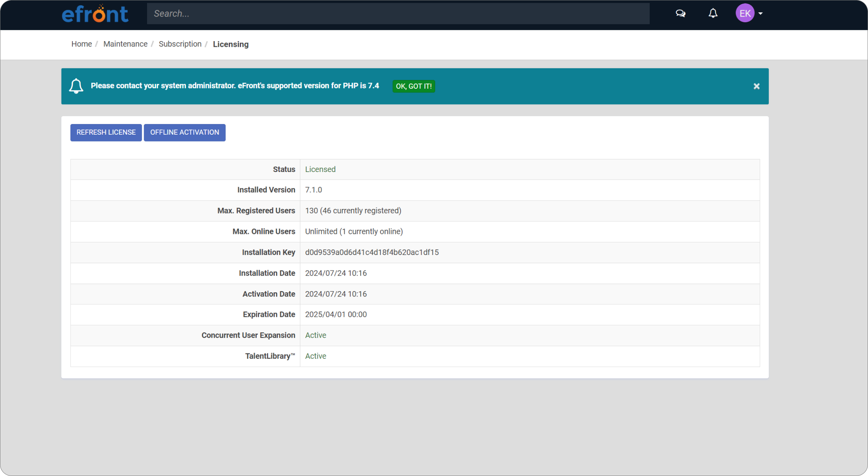
Task: Click the installation key d0d9539a0d6d41c4d18f4b620ac1df15
Action: pos(372,252)
